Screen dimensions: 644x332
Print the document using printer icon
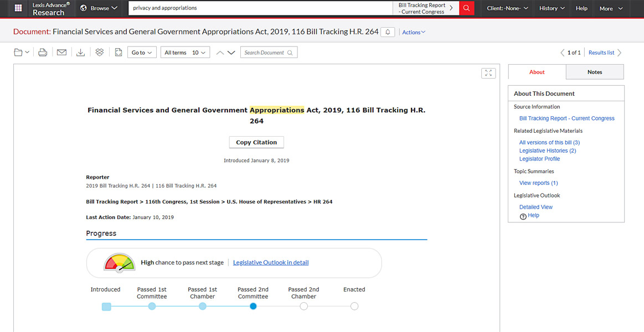43,53
